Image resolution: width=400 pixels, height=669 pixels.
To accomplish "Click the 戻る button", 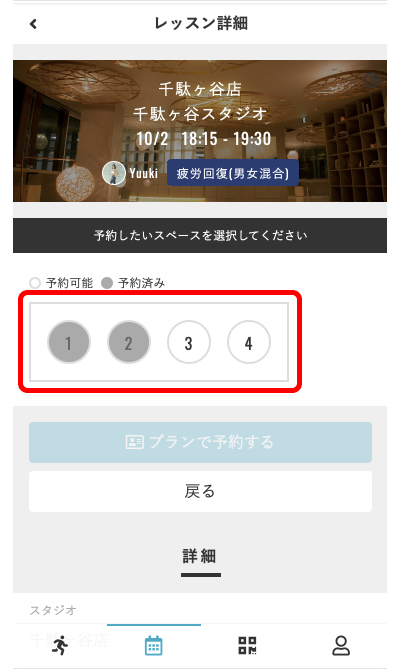I will coord(200,492).
